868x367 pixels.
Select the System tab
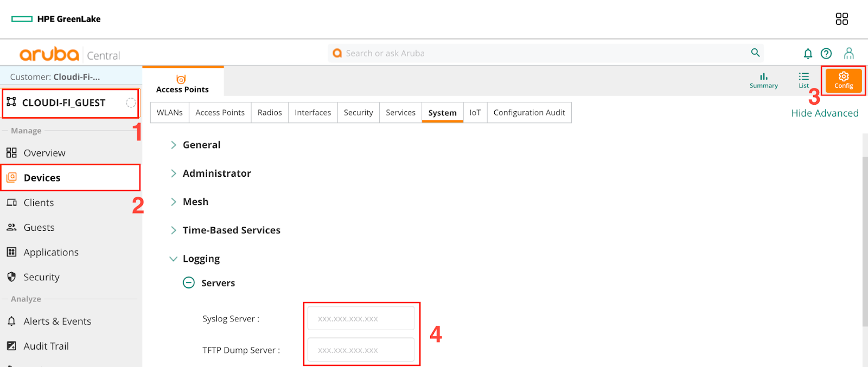click(443, 113)
